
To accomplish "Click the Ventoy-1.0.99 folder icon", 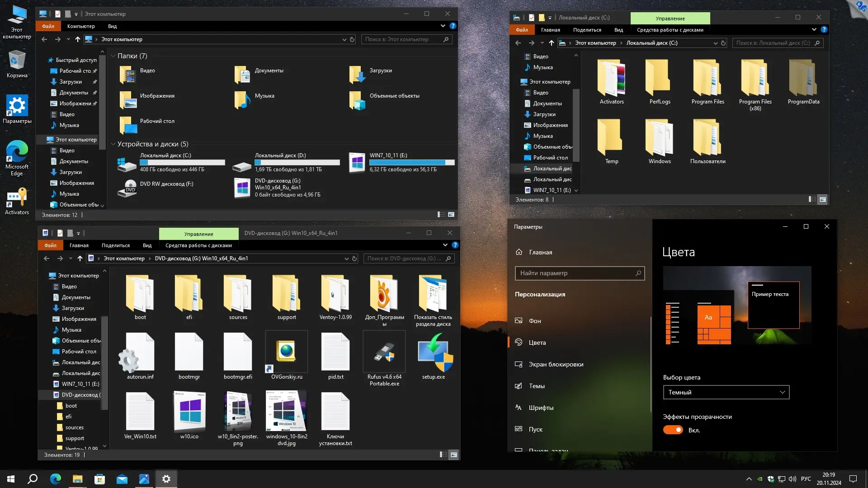I will point(335,294).
